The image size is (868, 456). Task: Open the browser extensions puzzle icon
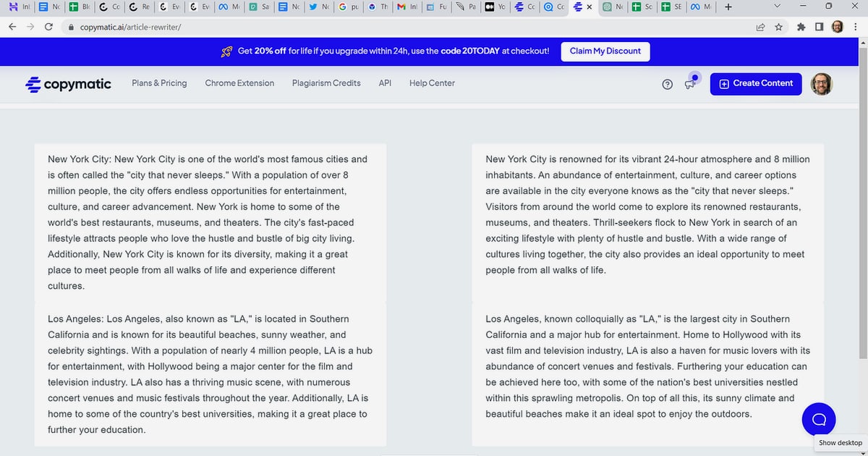(x=801, y=27)
